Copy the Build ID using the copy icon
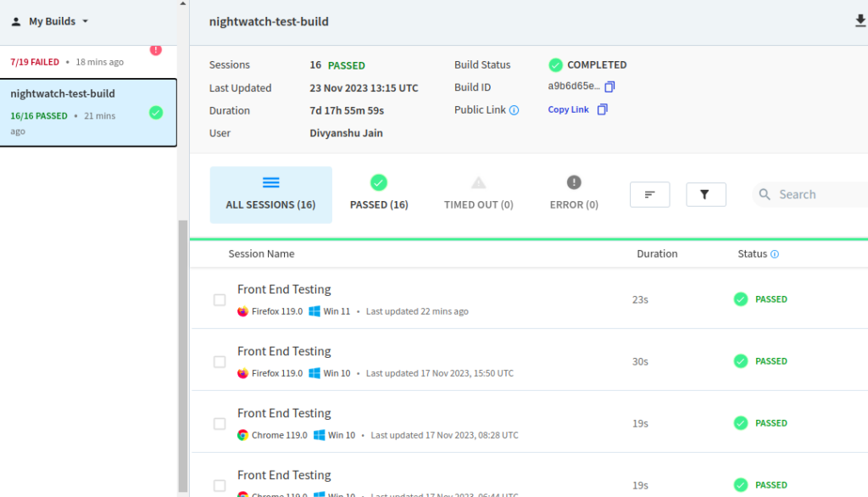Screen dimensions: 868x497 point(609,87)
